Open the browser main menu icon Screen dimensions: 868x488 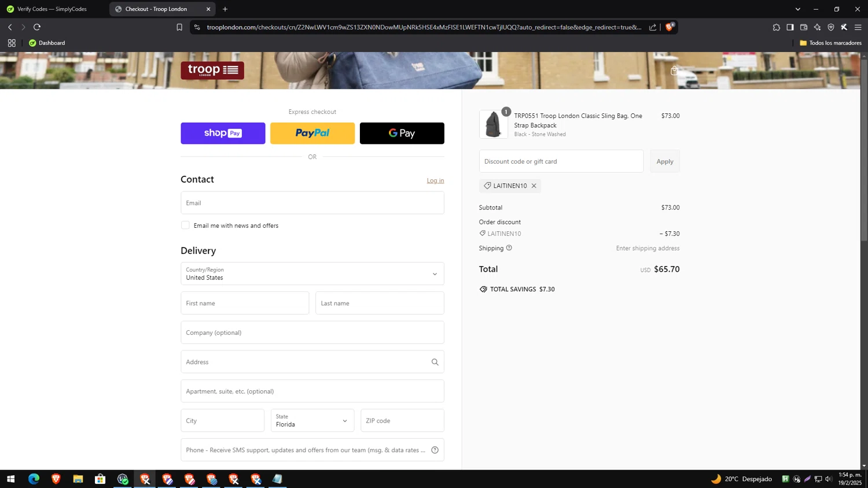[858, 27]
